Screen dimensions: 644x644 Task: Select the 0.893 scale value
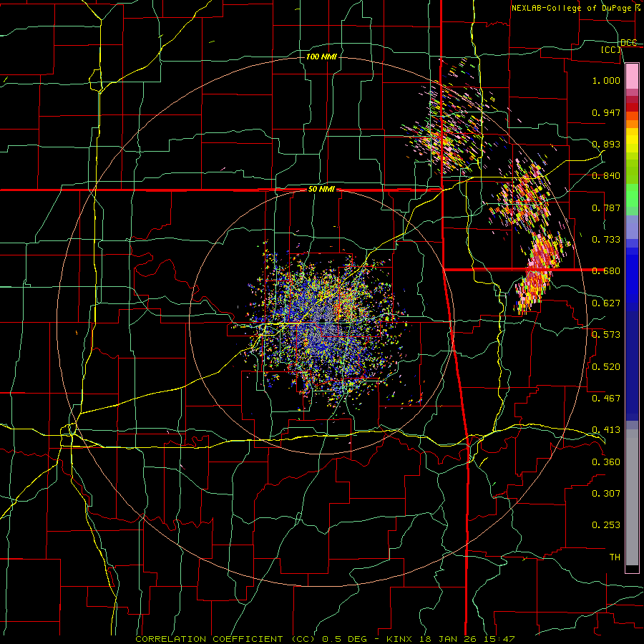(606, 144)
